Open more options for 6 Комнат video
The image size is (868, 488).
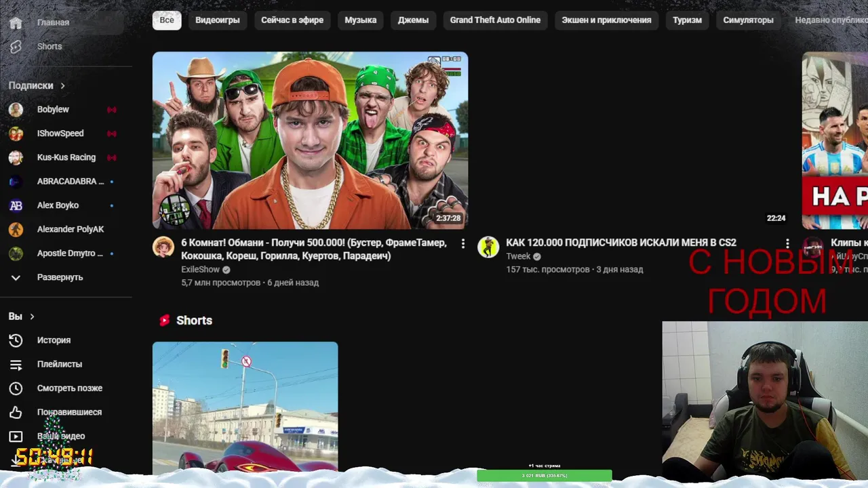(x=463, y=243)
